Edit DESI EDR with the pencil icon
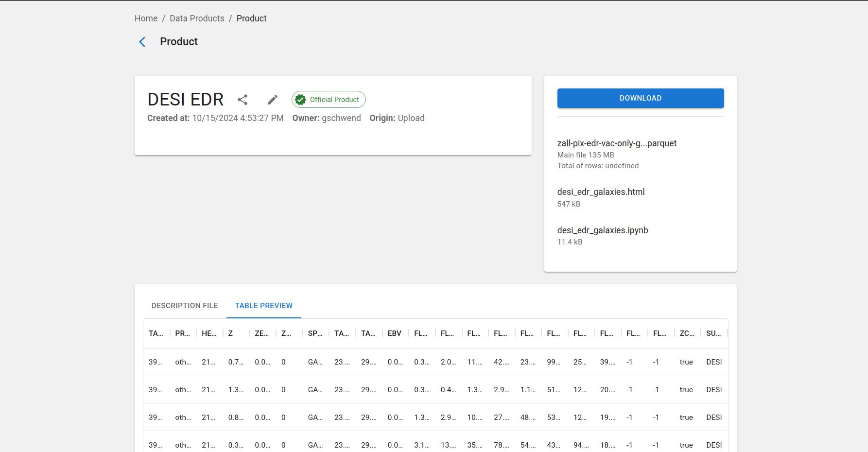The image size is (868, 452). point(273,100)
